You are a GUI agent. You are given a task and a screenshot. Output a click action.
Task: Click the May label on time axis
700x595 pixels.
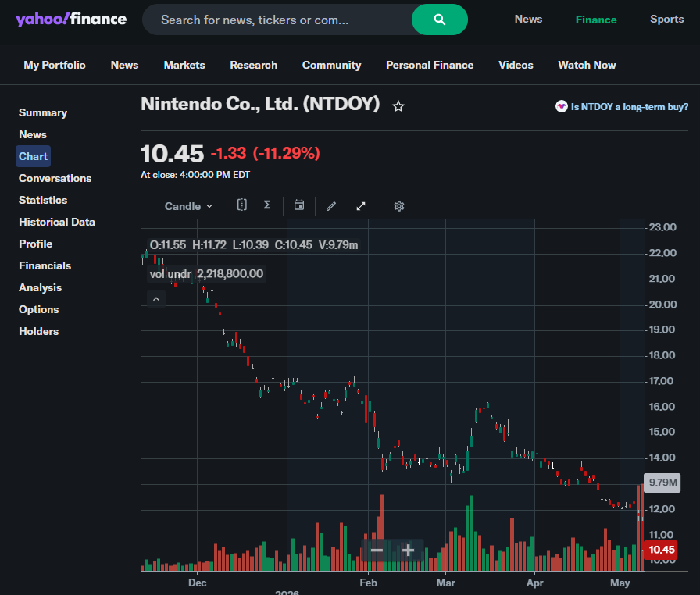620,583
